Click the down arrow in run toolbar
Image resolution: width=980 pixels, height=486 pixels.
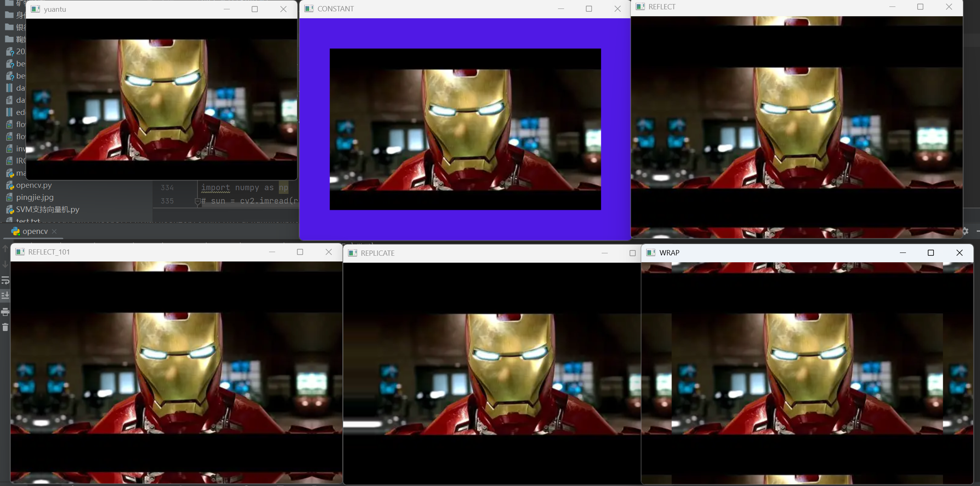click(x=5, y=264)
